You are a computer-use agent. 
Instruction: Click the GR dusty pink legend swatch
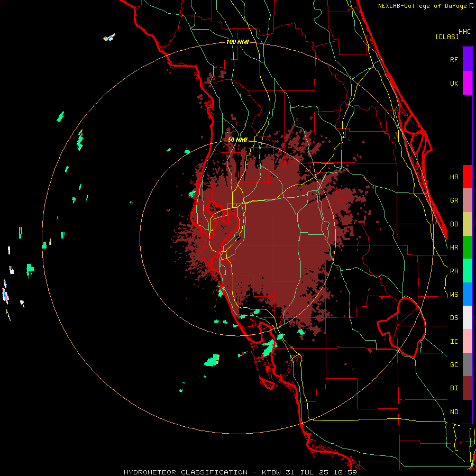pos(467,200)
